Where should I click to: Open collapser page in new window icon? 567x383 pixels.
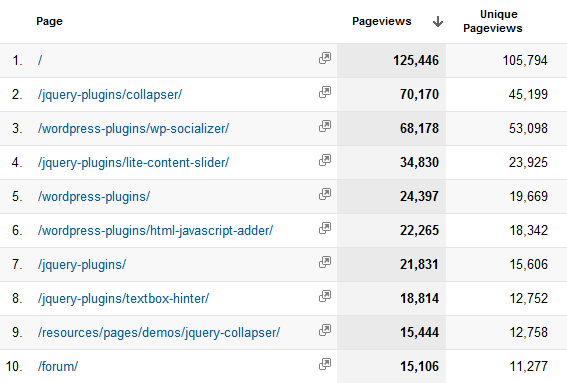click(x=325, y=92)
